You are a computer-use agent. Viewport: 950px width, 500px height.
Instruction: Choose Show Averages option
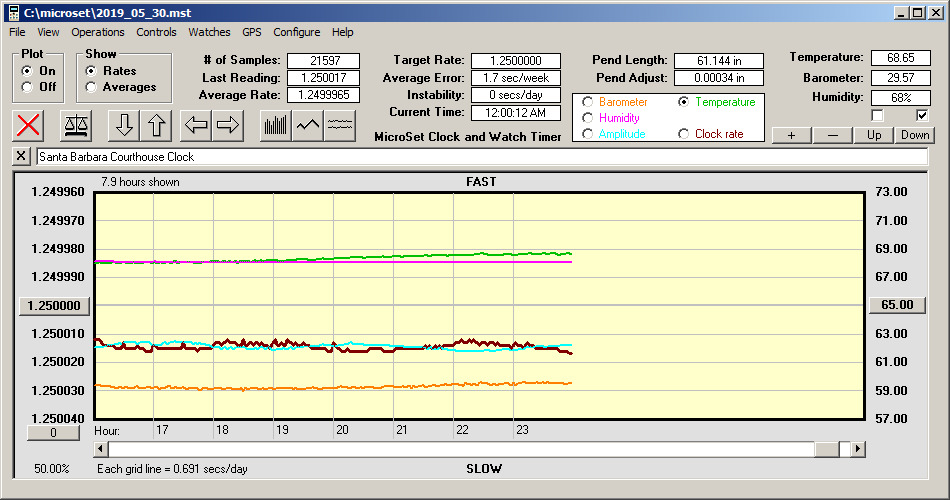tap(91, 87)
